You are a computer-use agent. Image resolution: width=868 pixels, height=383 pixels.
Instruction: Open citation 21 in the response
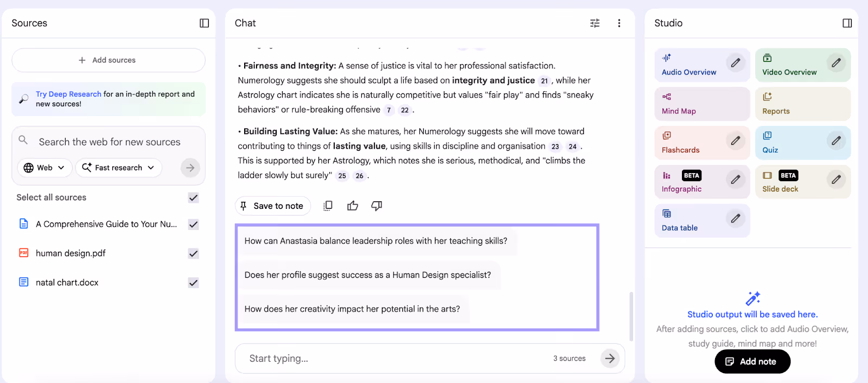[x=545, y=81]
